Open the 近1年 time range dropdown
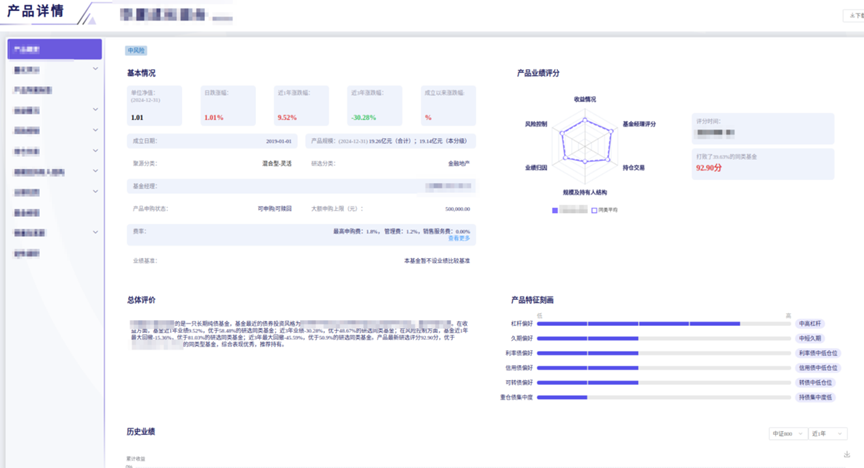 [827, 434]
